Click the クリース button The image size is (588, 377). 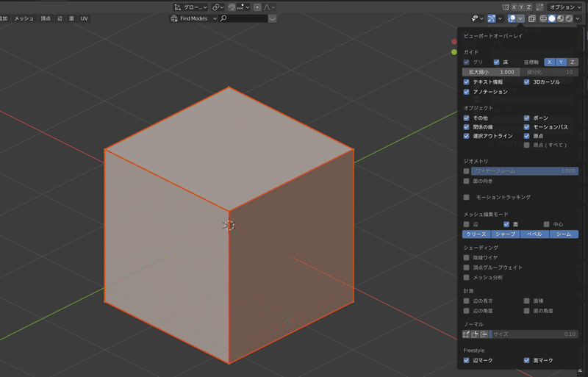pyautogui.click(x=476, y=234)
